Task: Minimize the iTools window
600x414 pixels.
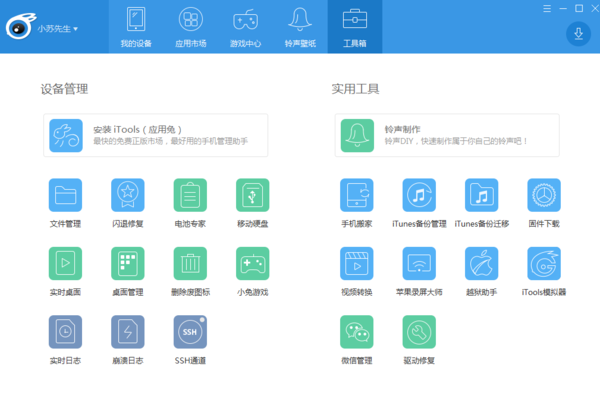Action: [563, 8]
